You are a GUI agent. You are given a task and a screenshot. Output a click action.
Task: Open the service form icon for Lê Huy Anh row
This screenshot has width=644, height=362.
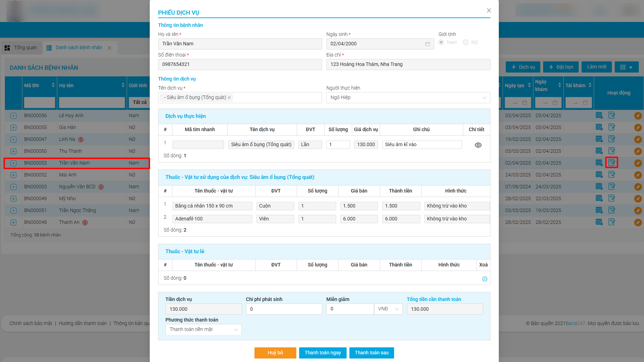[x=612, y=115]
